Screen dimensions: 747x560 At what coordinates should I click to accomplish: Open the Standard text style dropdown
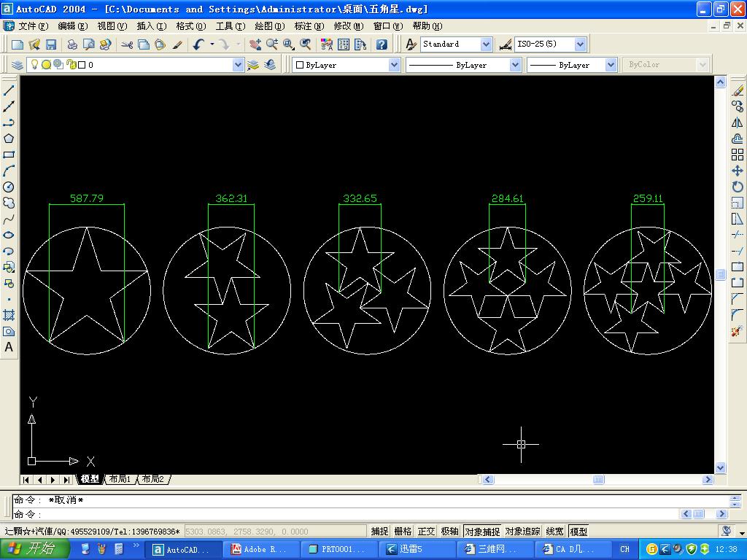tap(485, 44)
